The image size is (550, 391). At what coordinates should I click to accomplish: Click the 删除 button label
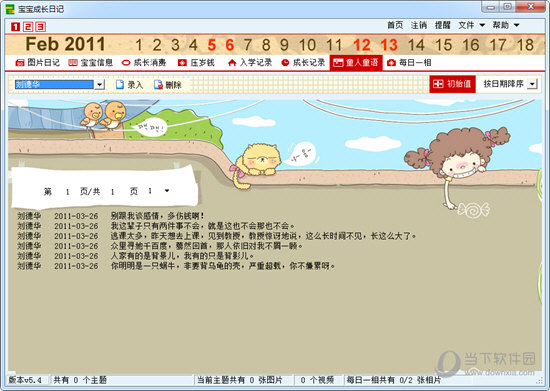(x=173, y=85)
